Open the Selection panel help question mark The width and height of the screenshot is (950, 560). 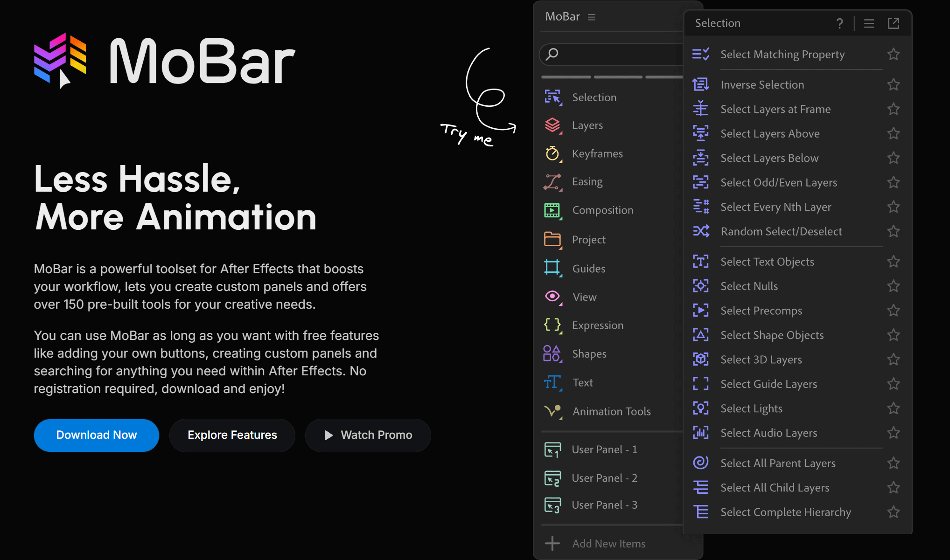tap(839, 23)
